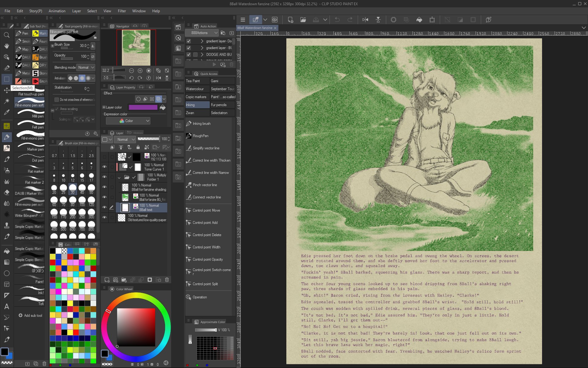Click the layer color fill bucket icon
Image resolution: width=588 pixels, height=368 pixels.
tap(163, 107)
